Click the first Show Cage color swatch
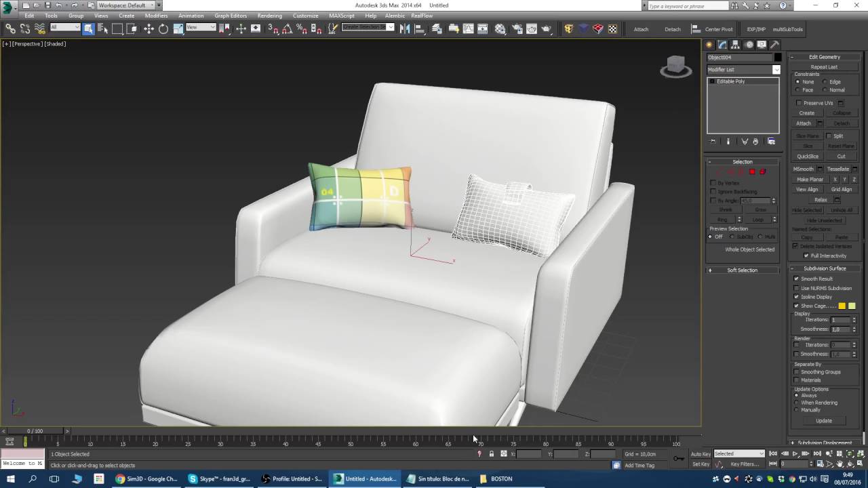Viewport: 868px width, 488px height. tap(842, 306)
